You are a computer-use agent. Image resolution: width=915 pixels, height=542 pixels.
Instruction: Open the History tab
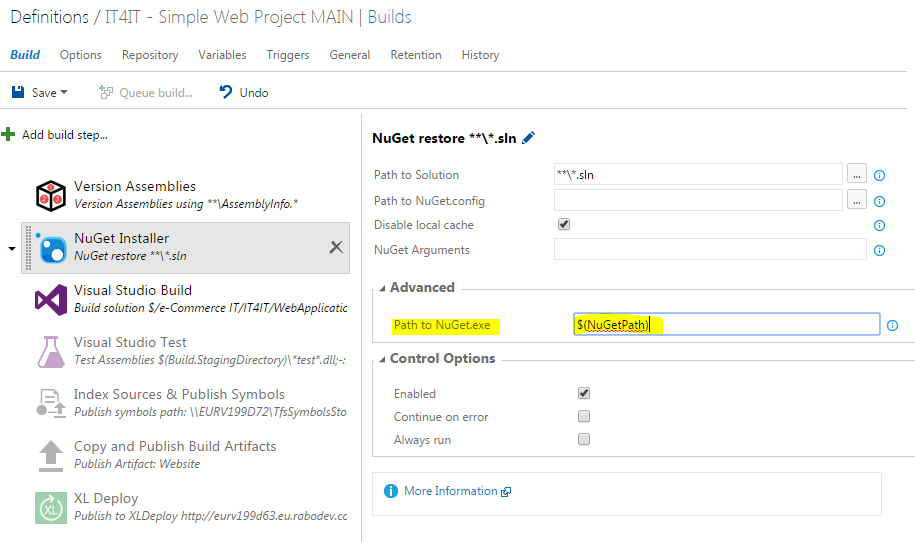coord(480,55)
